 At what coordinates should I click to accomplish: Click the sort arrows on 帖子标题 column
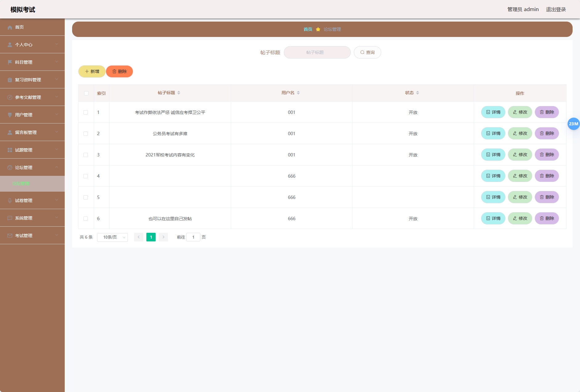pos(179,93)
